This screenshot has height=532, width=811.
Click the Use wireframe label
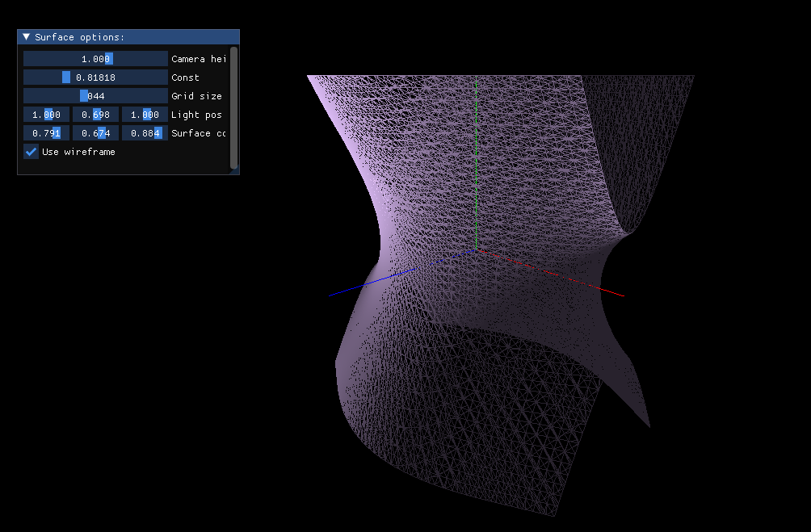78,152
